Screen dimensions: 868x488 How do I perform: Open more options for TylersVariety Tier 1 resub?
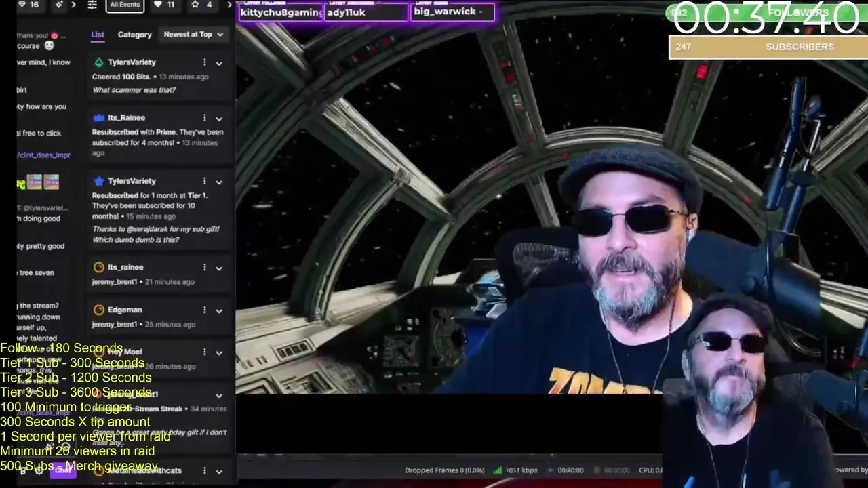pyautogui.click(x=204, y=181)
